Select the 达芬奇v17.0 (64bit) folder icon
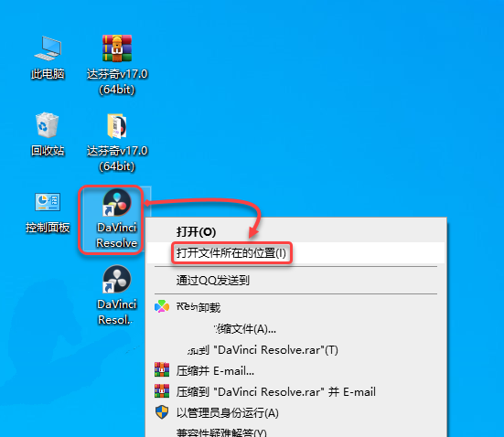504x437 pixels. click(x=117, y=142)
